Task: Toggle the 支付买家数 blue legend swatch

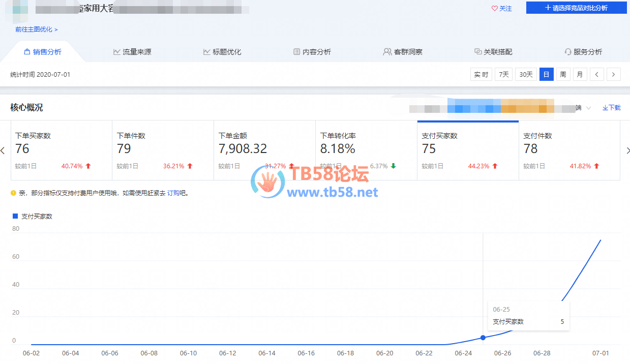Action: pyautogui.click(x=15, y=216)
